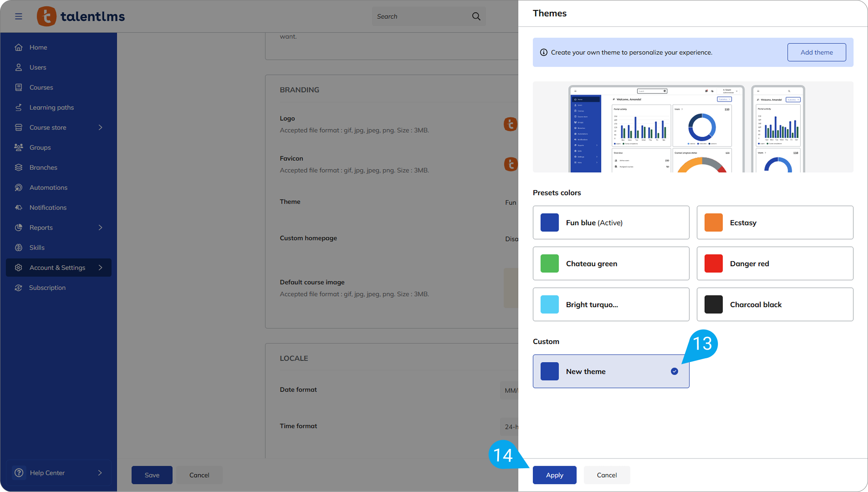
Task: Click the Add theme button
Action: (x=816, y=52)
